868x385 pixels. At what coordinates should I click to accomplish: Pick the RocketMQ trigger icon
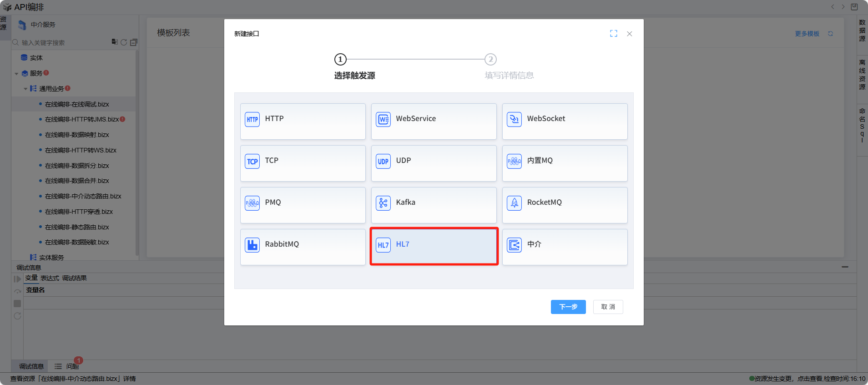[x=515, y=203]
